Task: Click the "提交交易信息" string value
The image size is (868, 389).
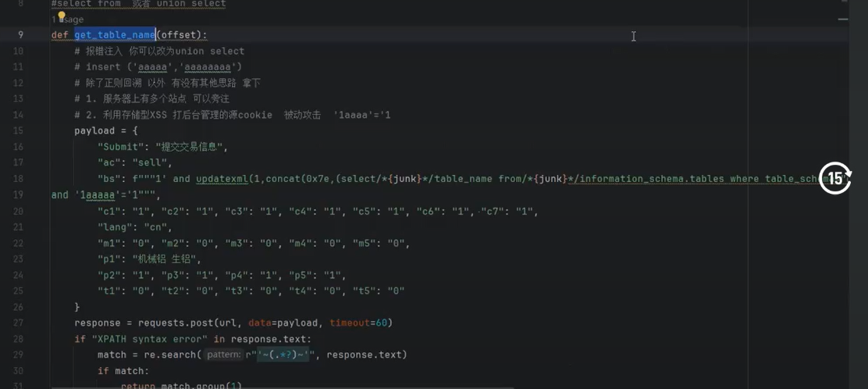Action: [x=190, y=147]
